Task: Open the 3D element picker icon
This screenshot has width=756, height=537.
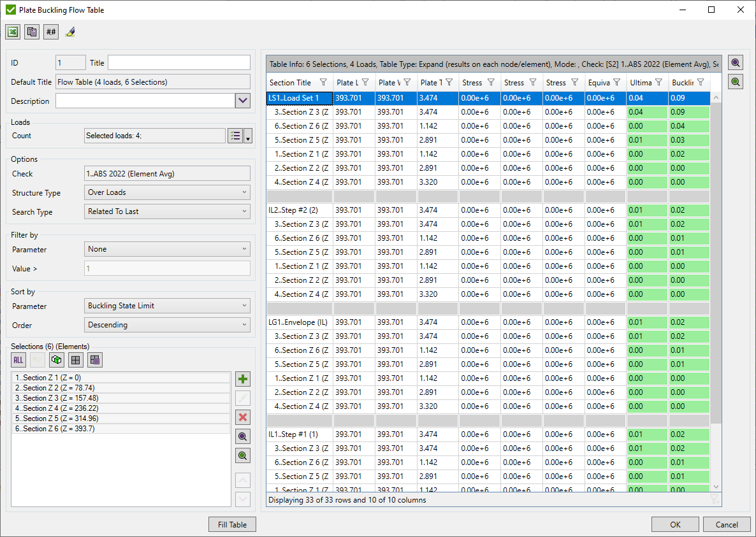Action: tap(56, 359)
